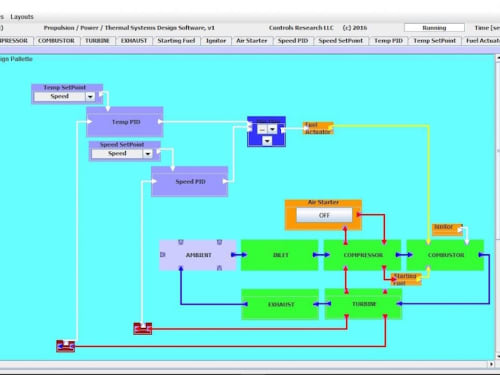Select the Starting Fuel block on the canvas

click(x=406, y=279)
